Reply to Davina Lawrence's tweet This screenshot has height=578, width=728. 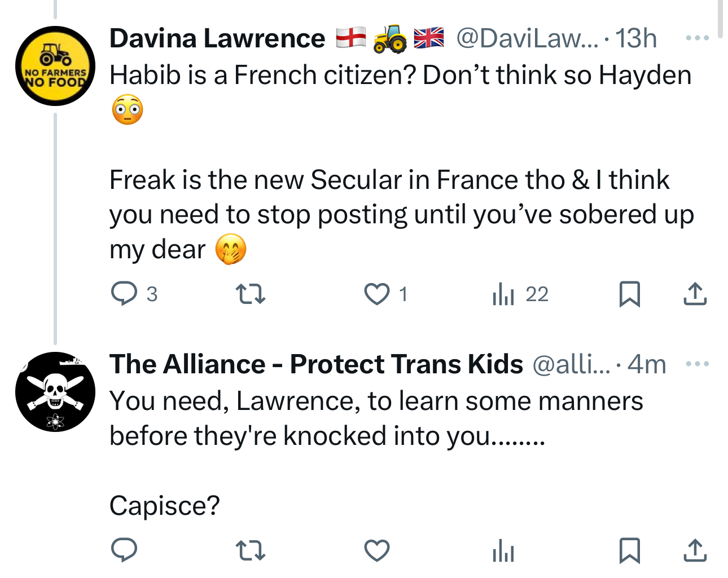(124, 294)
